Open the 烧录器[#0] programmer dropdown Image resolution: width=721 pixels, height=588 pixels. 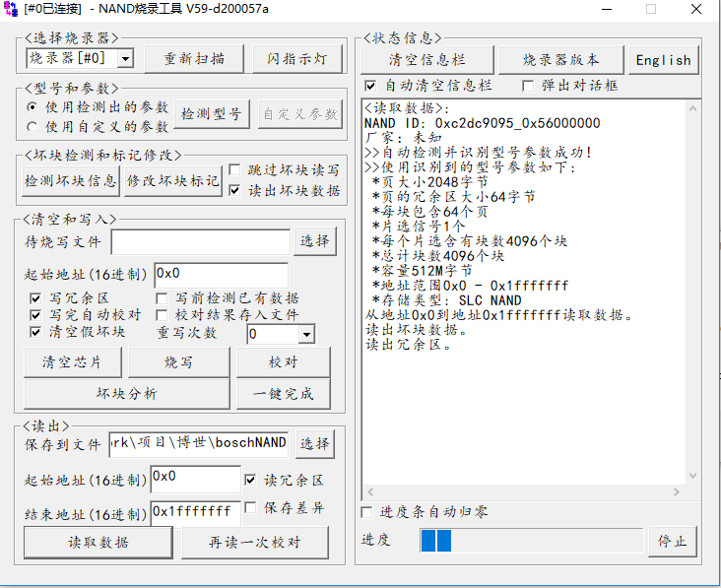125,59
